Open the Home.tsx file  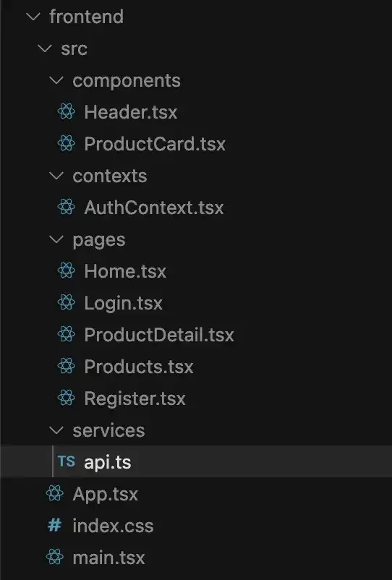[125, 271]
